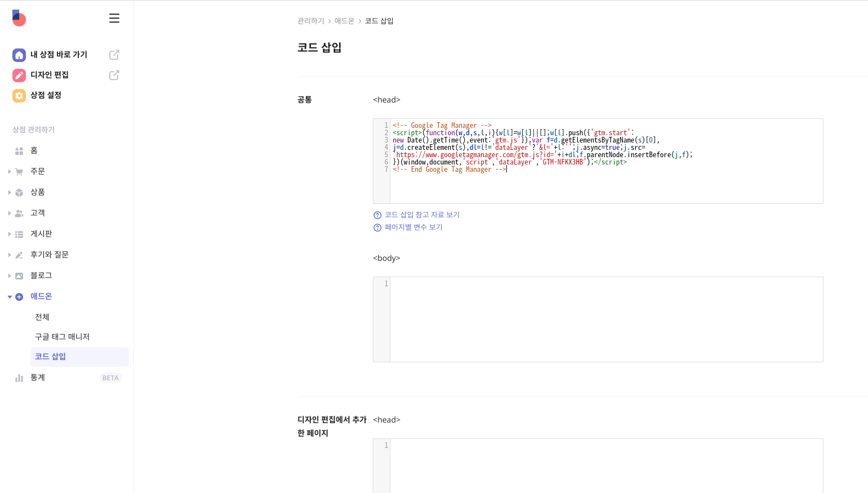This screenshot has width=868, height=493.
Task: Click the 코드 삽입 page heading
Action: pyautogui.click(x=319, y=48)
